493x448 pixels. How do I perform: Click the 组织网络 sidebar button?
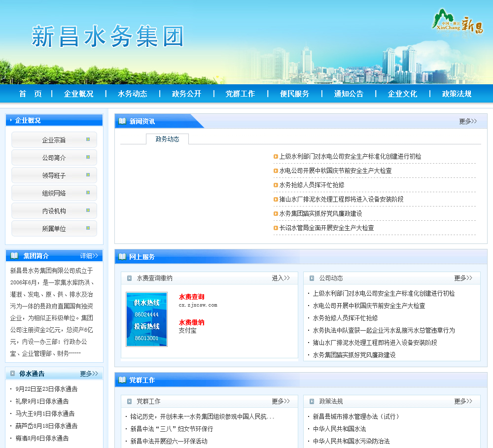click(54, 193)
